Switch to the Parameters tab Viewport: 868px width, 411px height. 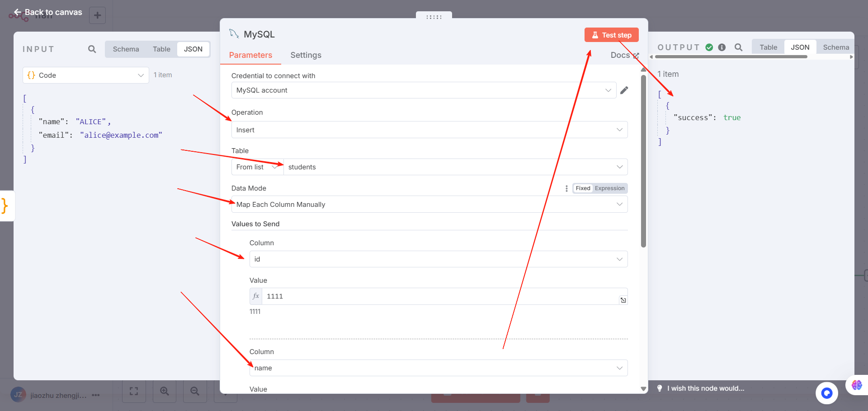[250, 55]
